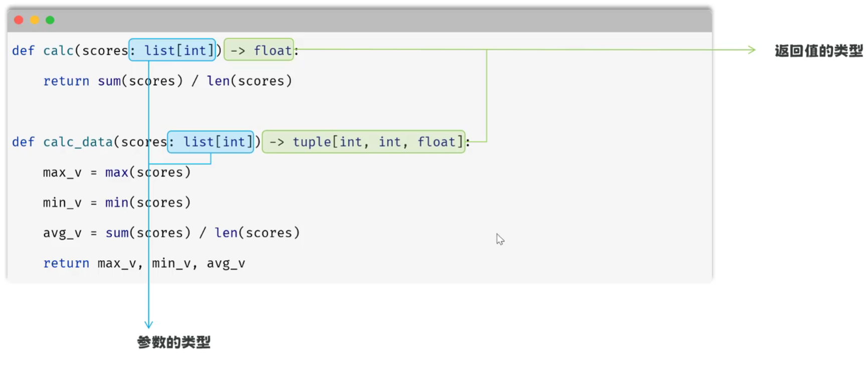868x387 pixels.
Task: Click 'float' return type of calc
Action: [x=273, y=51]
